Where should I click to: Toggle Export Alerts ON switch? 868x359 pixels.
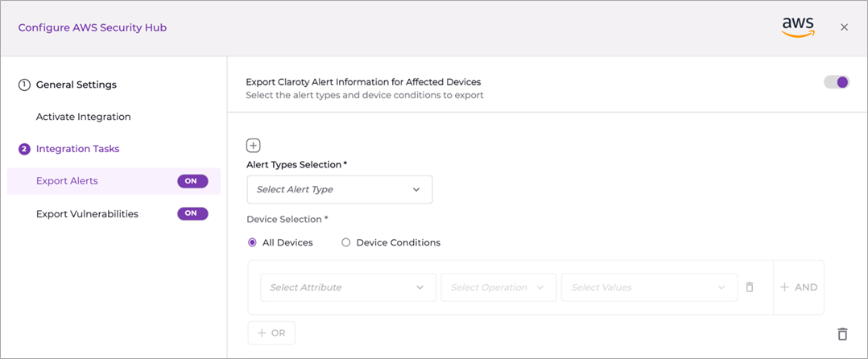coord(192,181)
